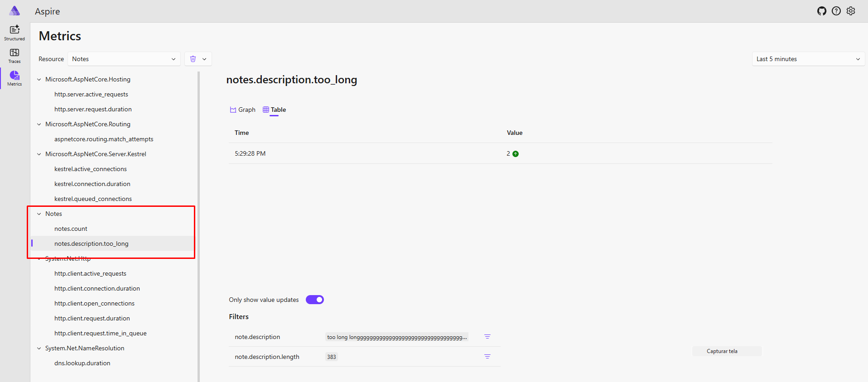Screen dimensions: 868x382
Task: Open the GitHub repository icon
Action: (821, 11)
